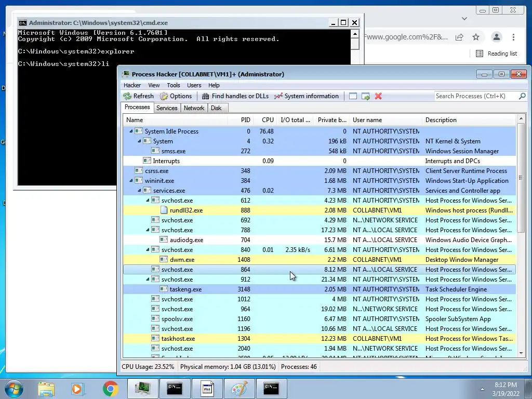Click the Processes: 46 status entry
Image resolution: width=532 pixels, height=399 pixels.
pyautogui.click(x=299, y=367)
